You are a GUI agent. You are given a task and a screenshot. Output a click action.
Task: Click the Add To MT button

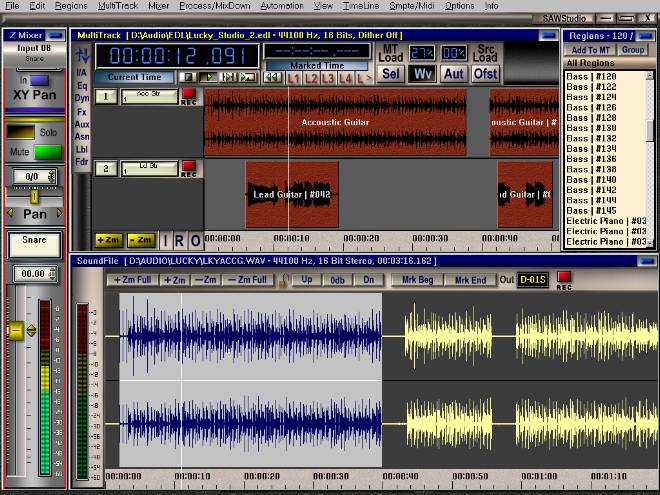pyautogui.click(x=588, y=49)
